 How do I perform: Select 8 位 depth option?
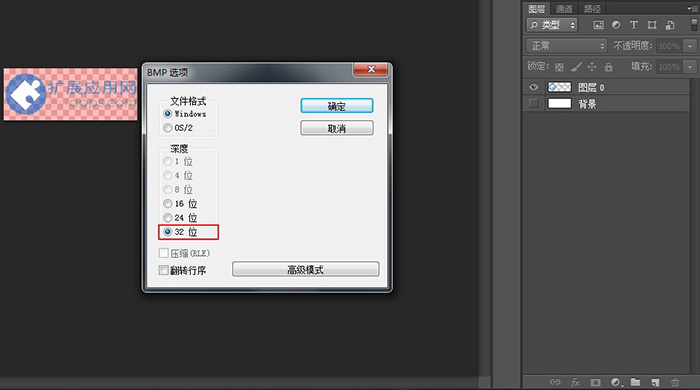point(167,190)
